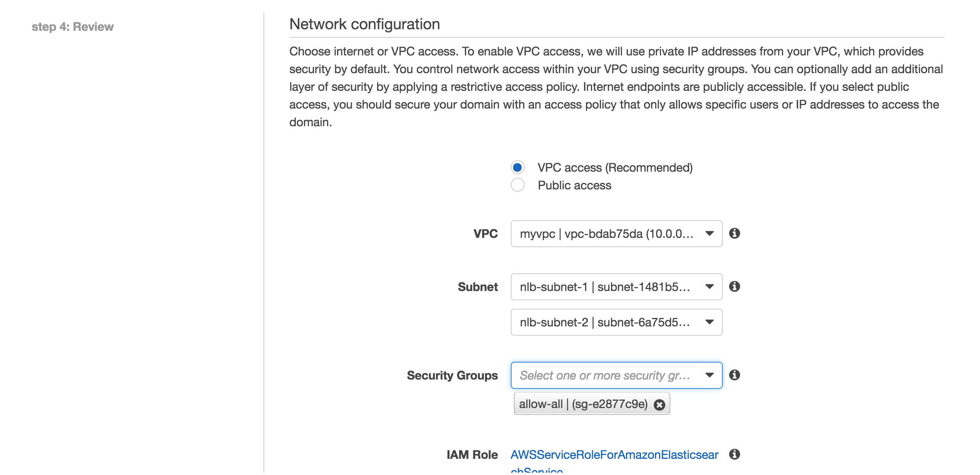Click the allow-all (sg-e2877c9e) tag text
The height and width of the screenshot is (475, 980).
tap(583, 404)
